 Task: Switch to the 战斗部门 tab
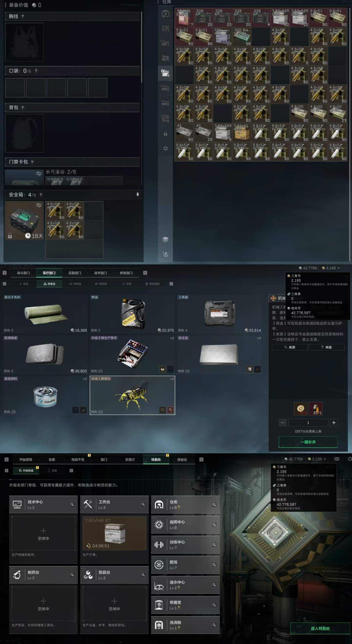tap(23, 273)
